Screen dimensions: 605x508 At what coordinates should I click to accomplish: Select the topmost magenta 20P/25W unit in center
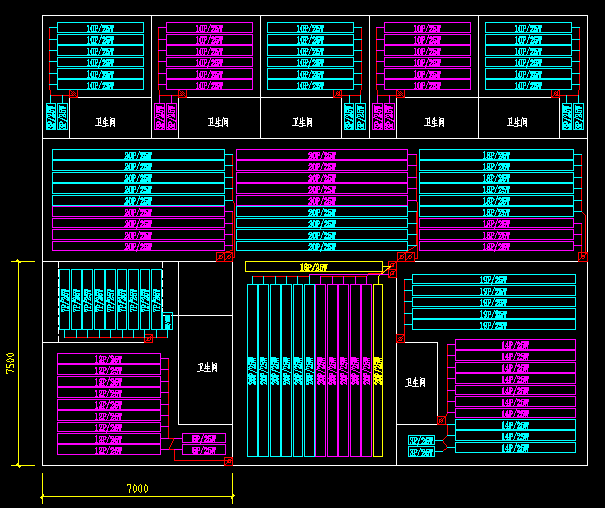tap(321, 155)
